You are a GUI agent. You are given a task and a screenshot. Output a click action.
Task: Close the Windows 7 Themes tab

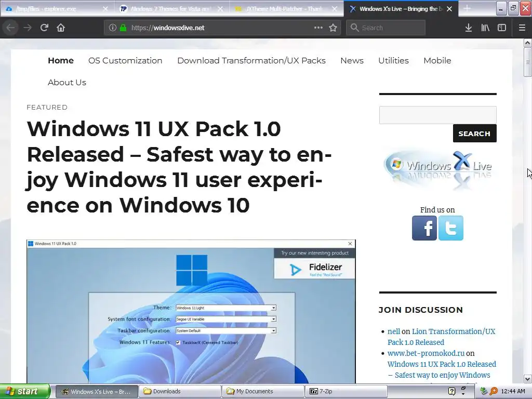click(220, 9)
